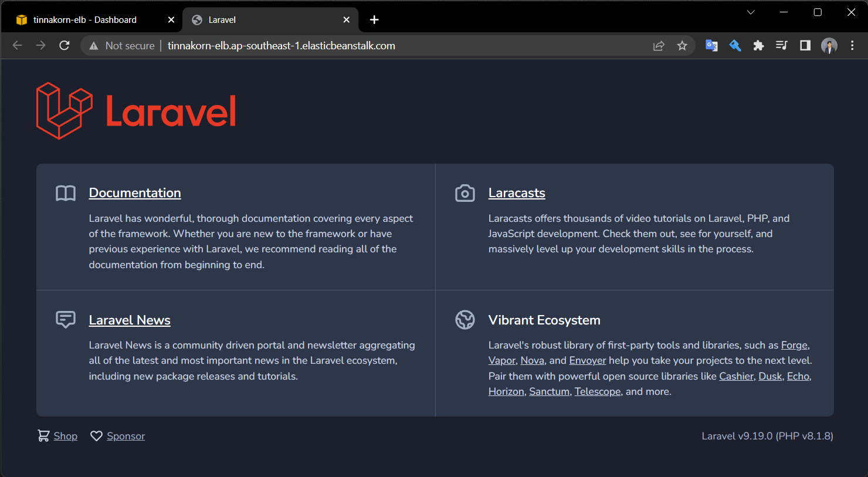The image size is (868, 477).
Task: Click the speech bubble icon beside Laravel News
Action: pyautogui.click(x=65, y=319)
